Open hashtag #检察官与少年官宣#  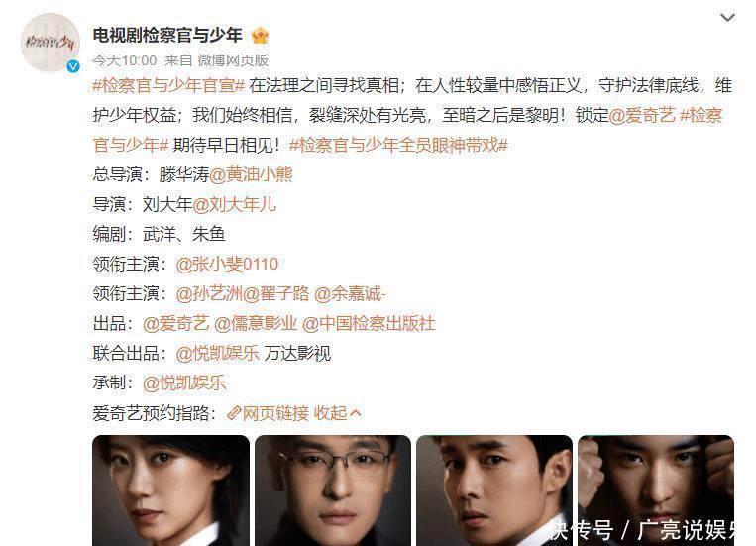168,86
